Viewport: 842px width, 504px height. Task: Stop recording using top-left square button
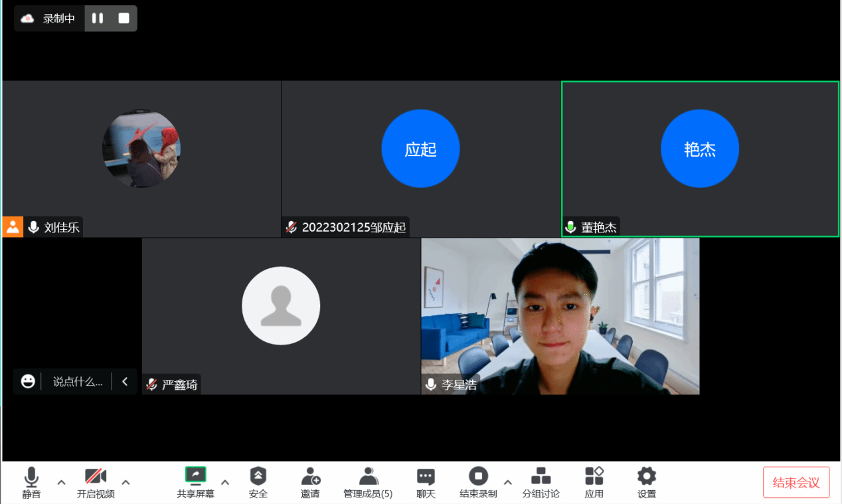click(x=124, y=19)
